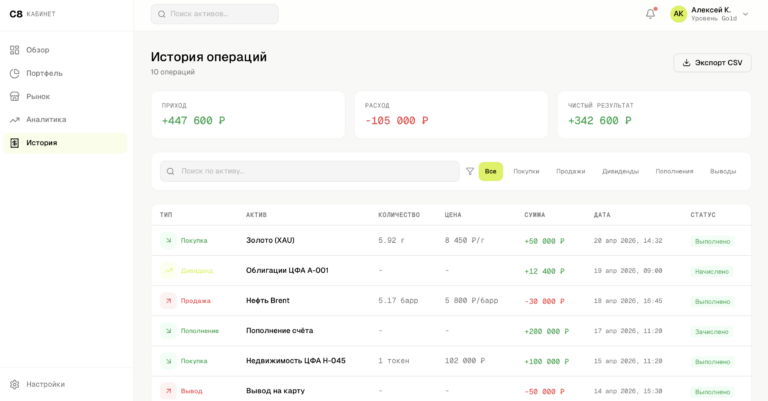This screenshot has height=401, width=768.
Task: Click the sale icon in Нефть Brent row
Action: pos(168,301)
